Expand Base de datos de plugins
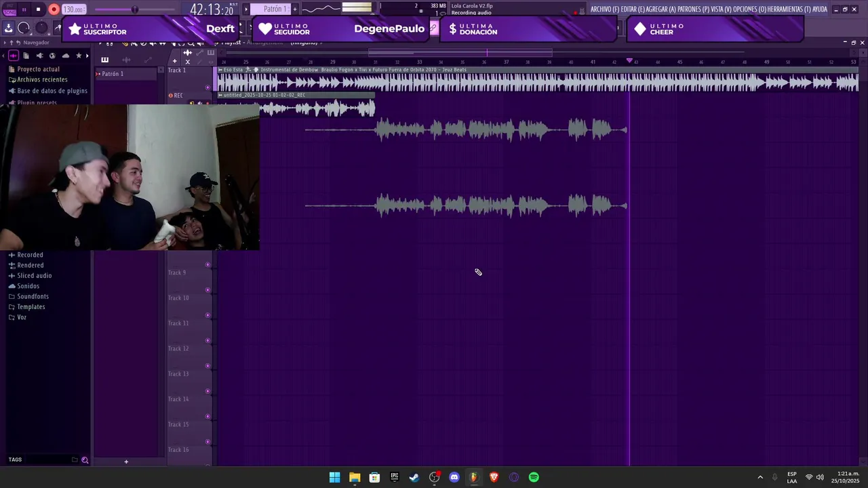 pos(52,90)
